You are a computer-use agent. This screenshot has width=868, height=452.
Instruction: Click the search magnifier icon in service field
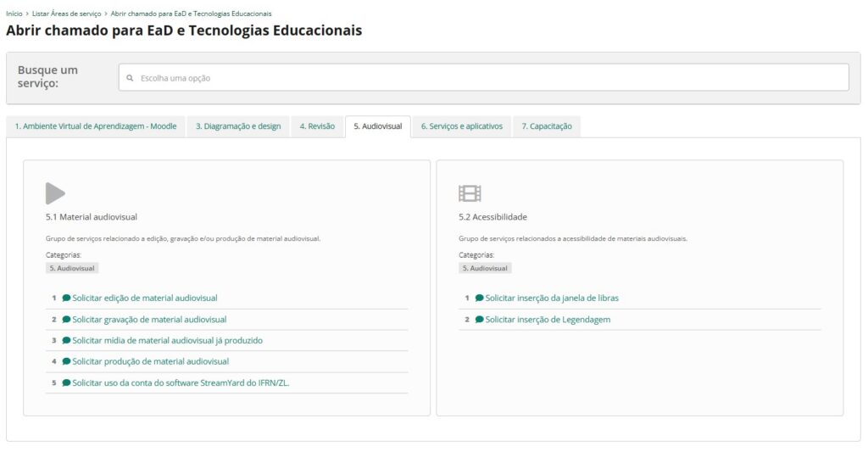tap(130, 78)
